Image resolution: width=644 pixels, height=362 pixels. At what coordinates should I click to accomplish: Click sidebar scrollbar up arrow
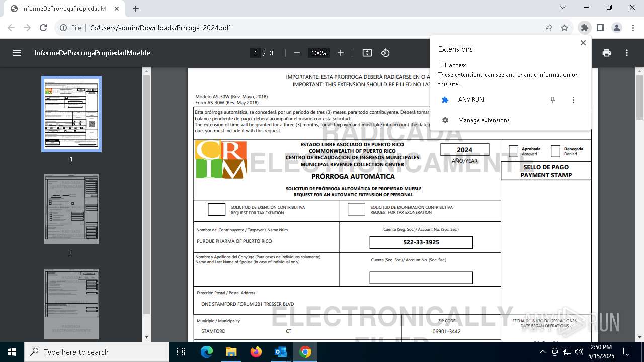pos(146,71)
